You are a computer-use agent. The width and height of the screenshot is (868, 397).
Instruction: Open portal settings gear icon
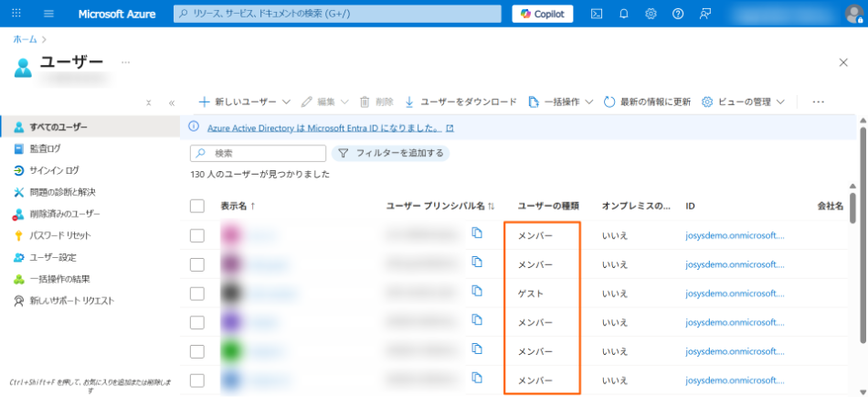[x=651, y=14]
